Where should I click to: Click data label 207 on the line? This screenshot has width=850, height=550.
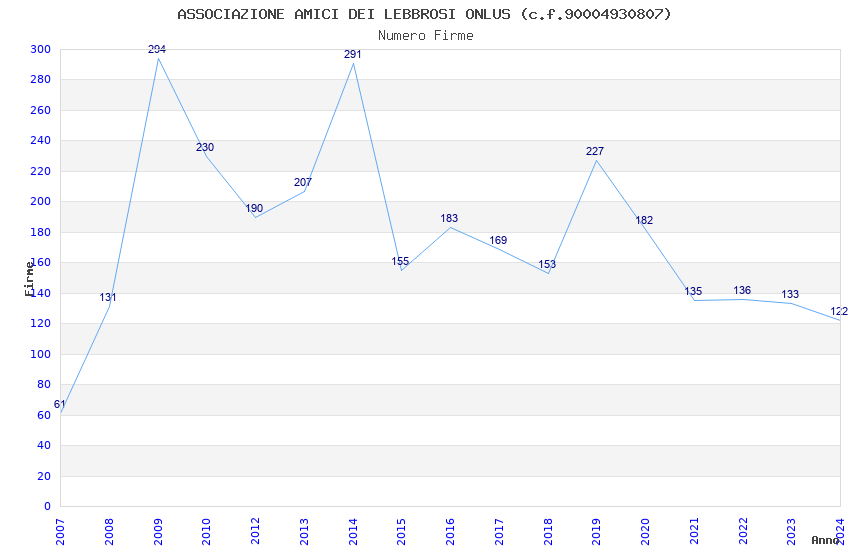[x=302, y=183]
